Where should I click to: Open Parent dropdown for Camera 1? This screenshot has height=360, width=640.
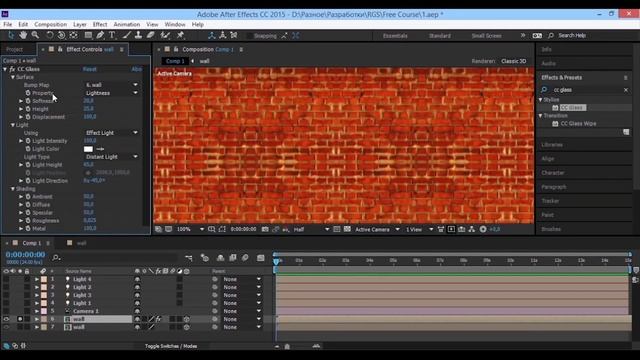[242, 311]
